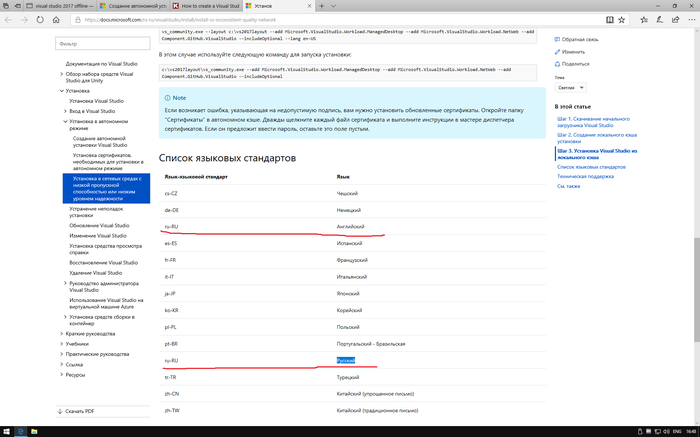Click the Edge icon in taskbar
Image resolution: width=700 pixels, height=437 pixels.
point(20,432)
